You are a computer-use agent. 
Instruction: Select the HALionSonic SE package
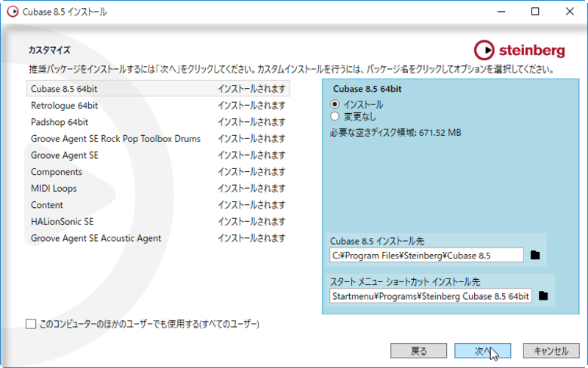click(158, 222)
